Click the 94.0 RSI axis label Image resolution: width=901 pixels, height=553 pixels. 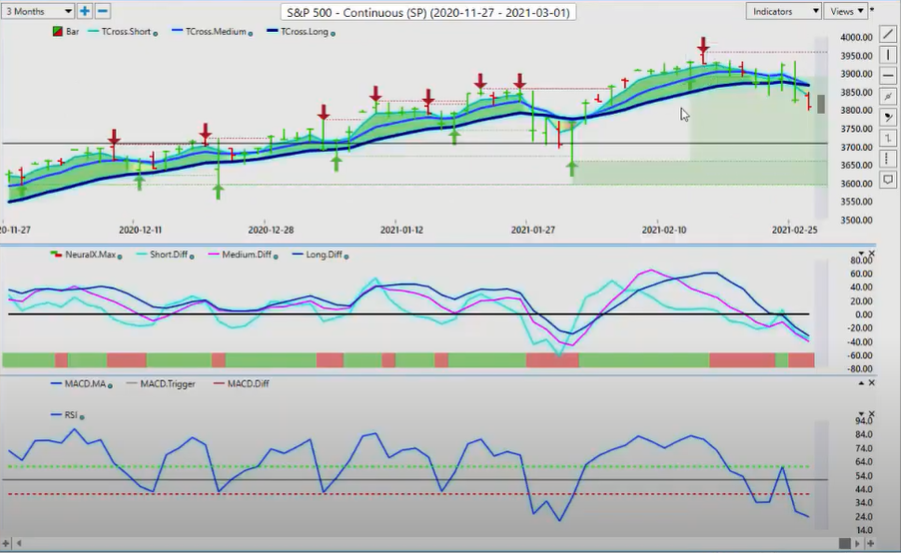click(x=864, y=421)
